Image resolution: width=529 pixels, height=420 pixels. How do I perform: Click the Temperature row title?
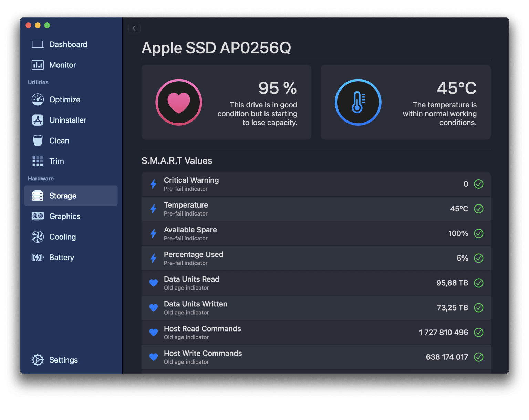pyautogui.click(x=186, y=205)
